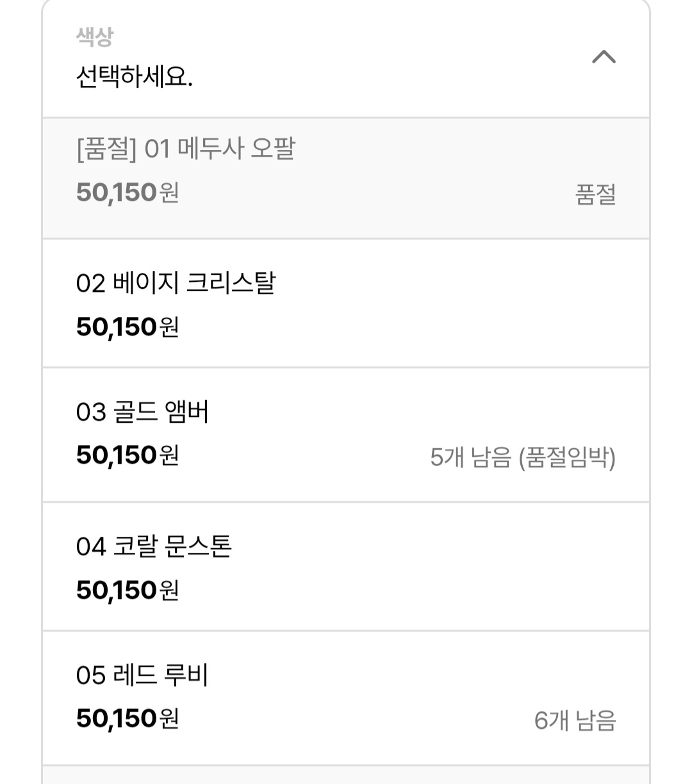Click the greyed price under 01 메두사 오팔

(x=127, y=193)
